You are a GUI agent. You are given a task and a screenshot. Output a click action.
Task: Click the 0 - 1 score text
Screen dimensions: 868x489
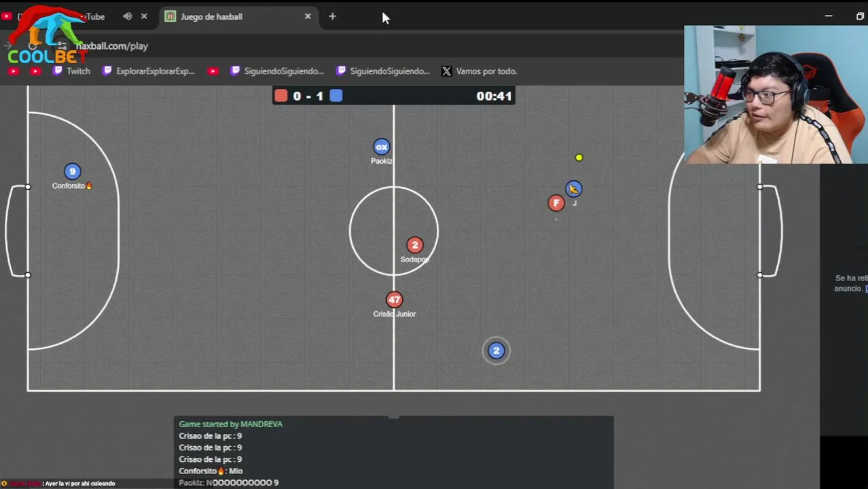308,96
